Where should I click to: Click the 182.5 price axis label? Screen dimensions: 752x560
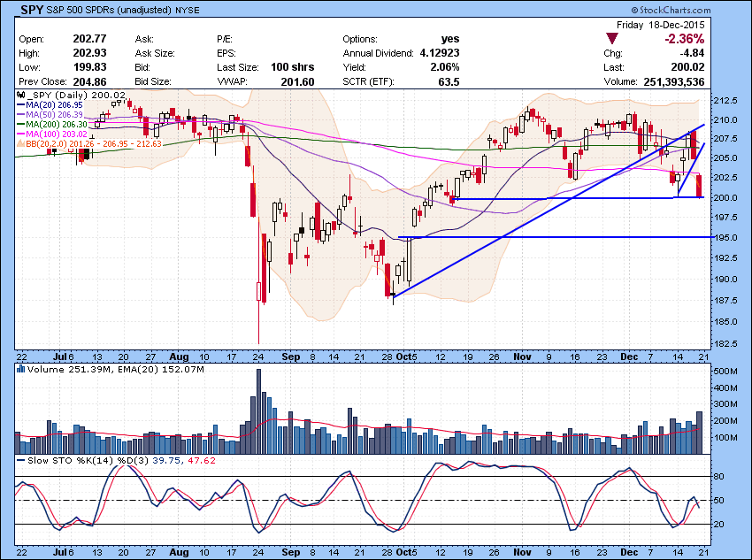click(x=725, y=344)
